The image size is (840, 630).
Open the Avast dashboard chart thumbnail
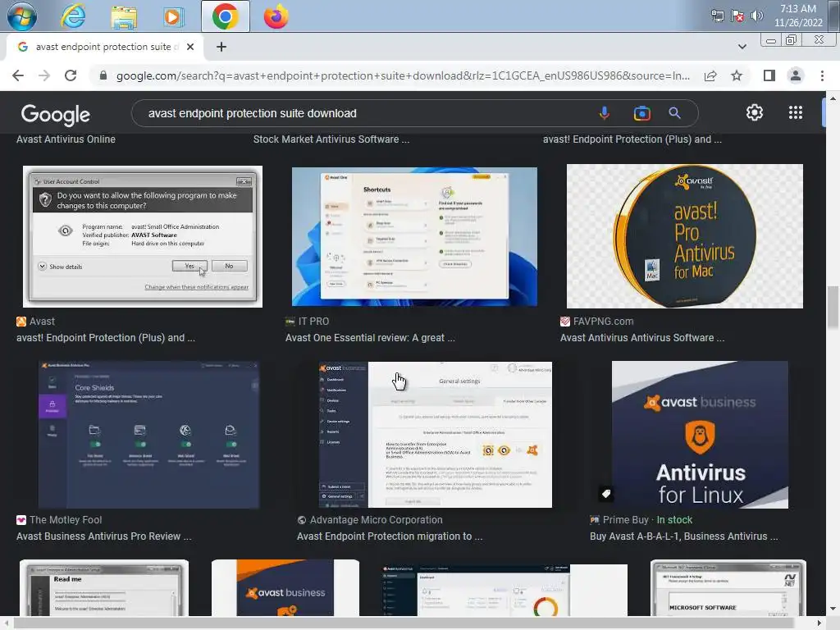click(x=504, y=590)
